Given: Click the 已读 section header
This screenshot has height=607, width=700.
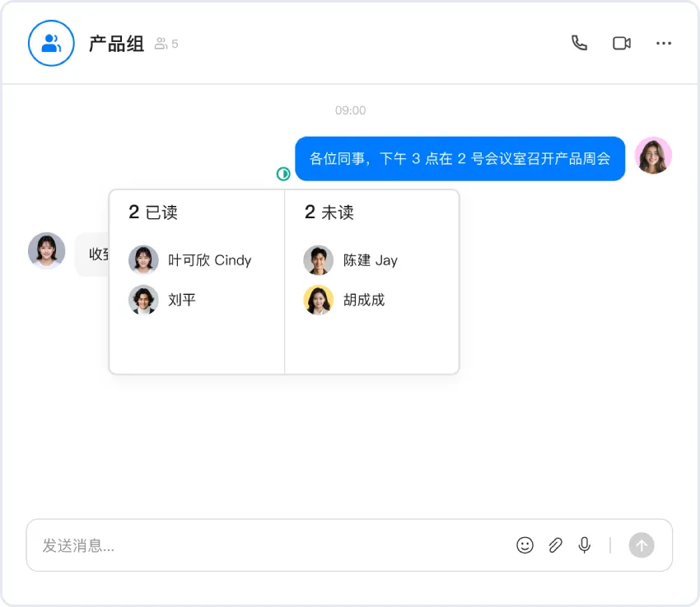Looking at the screenshot, I should (x=151, y=212).
